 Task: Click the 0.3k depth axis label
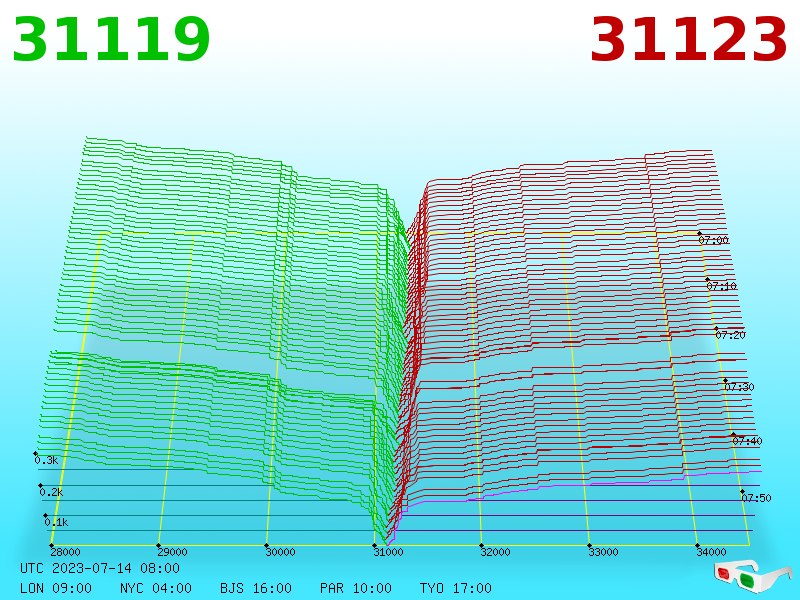(x=46, y=460)
